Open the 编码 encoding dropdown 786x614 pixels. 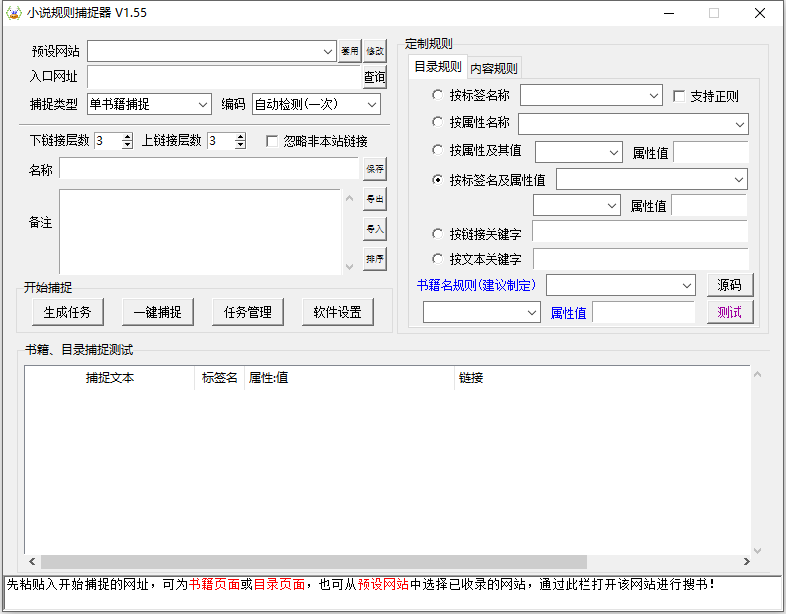pos(372,104)
